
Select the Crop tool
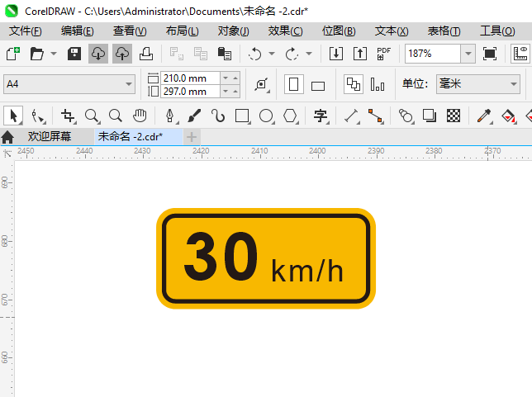tap(69, 116)
